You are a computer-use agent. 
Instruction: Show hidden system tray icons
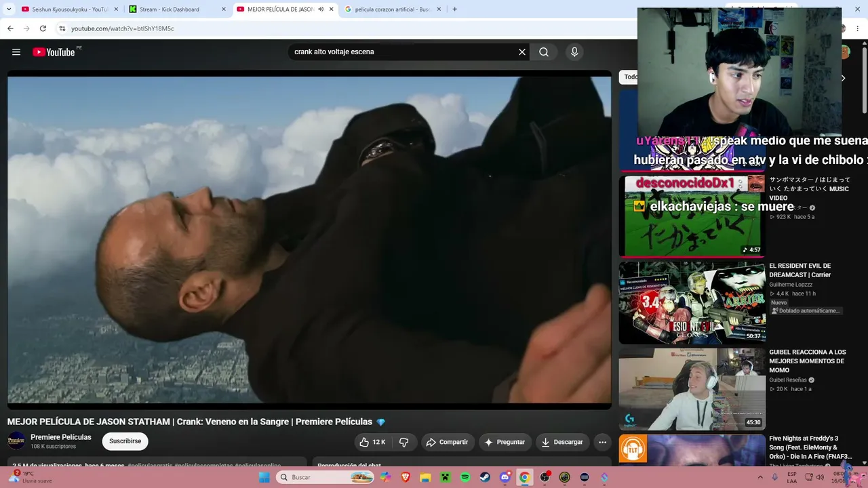pyautogui.click(x=759, y=477)
